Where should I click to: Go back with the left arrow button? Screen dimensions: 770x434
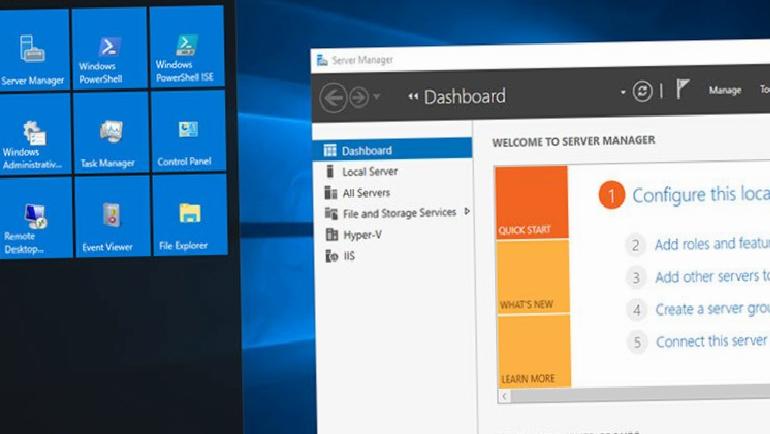333,98
